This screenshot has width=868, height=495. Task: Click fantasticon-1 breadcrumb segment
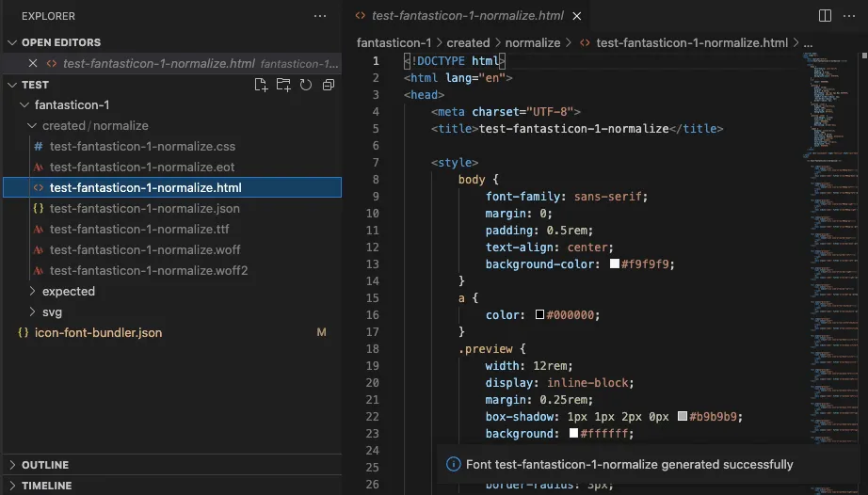[394, 42]
